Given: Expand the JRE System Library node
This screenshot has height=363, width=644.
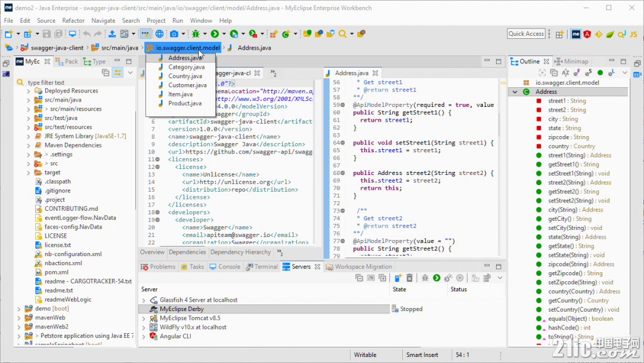Looking at the screenshot, I should [29, 137].
